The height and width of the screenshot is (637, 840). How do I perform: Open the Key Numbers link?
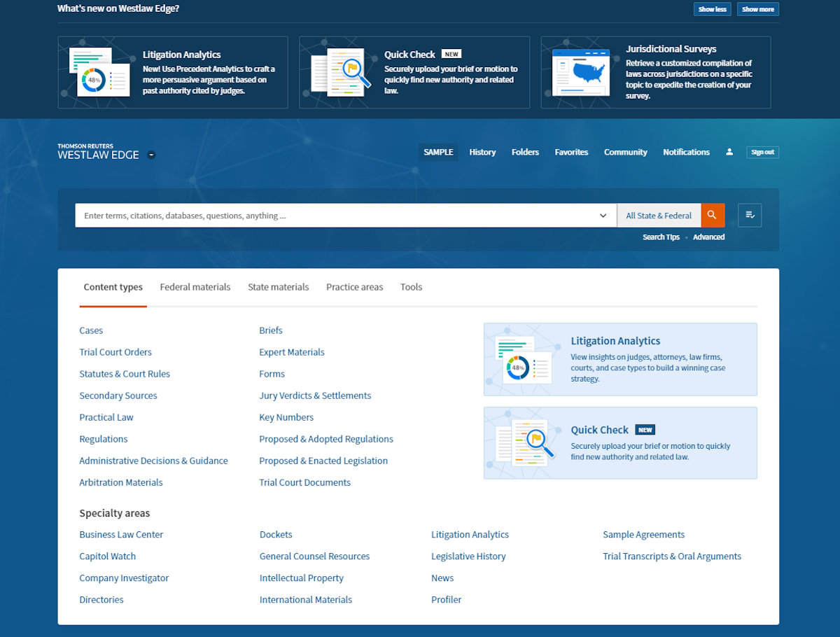[286, 417]
